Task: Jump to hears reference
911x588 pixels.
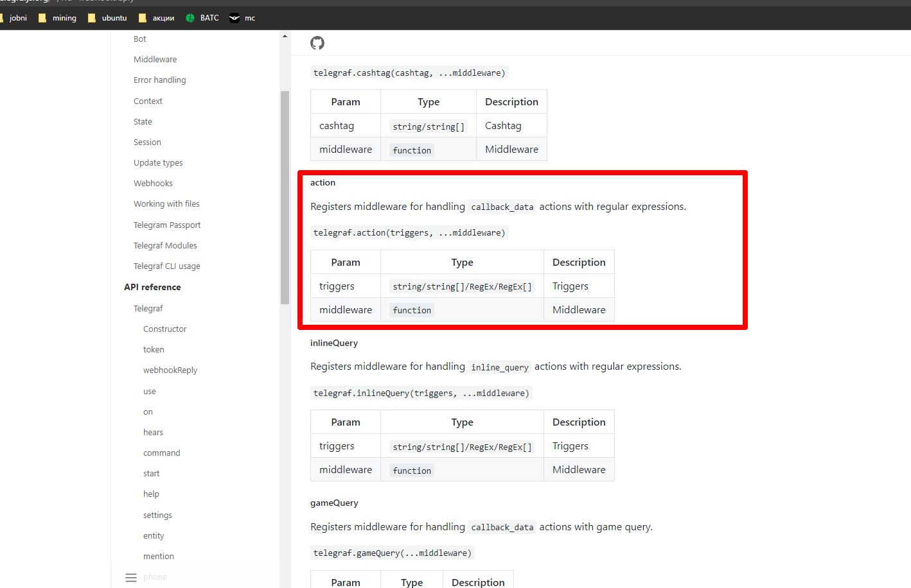Action: [153, 433]
